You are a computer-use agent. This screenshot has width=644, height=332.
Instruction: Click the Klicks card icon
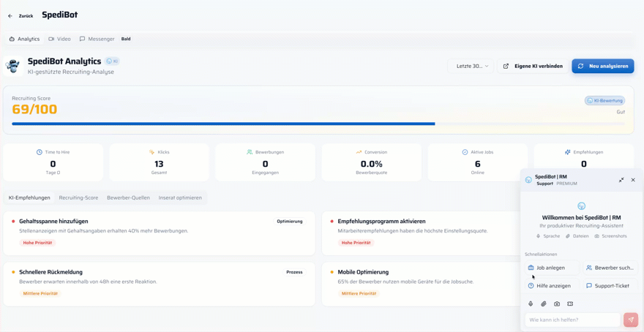pos(151,152)
